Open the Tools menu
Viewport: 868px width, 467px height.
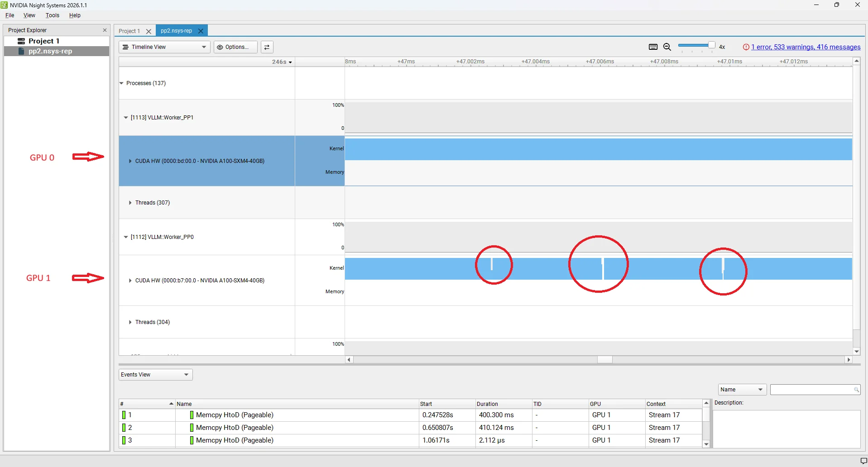[x=52, y=15]
